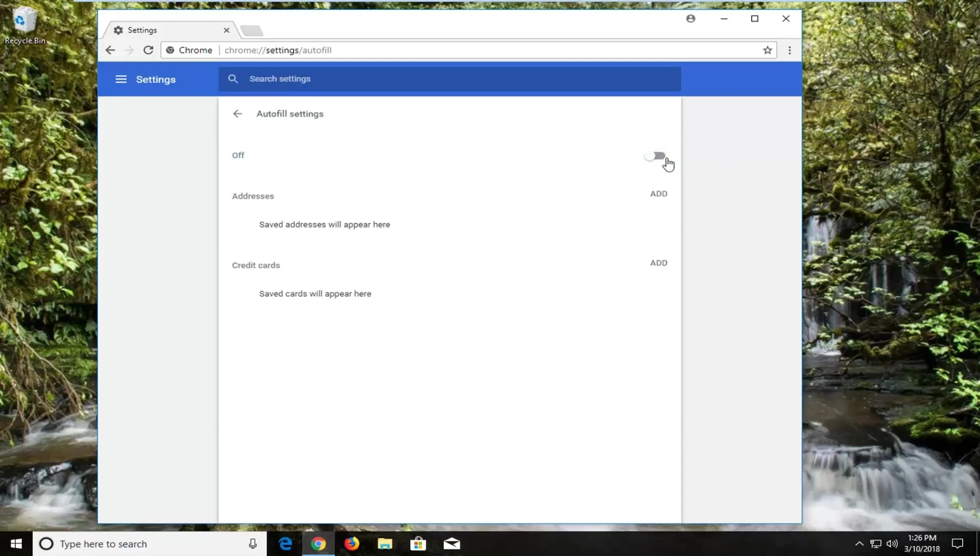This screenshot has width=980, height=556.
Task: Click the back arrow beside Autofill settings
Action: point(237,114)
